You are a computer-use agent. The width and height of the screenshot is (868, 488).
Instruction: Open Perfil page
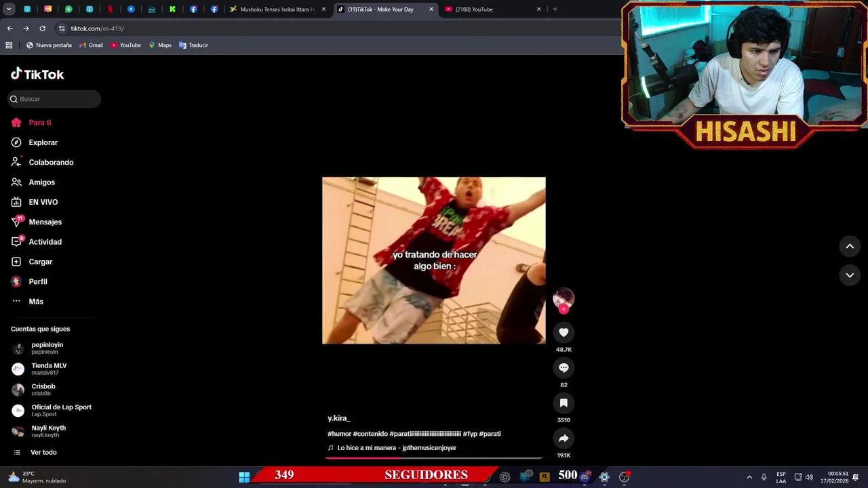point(30,281)
